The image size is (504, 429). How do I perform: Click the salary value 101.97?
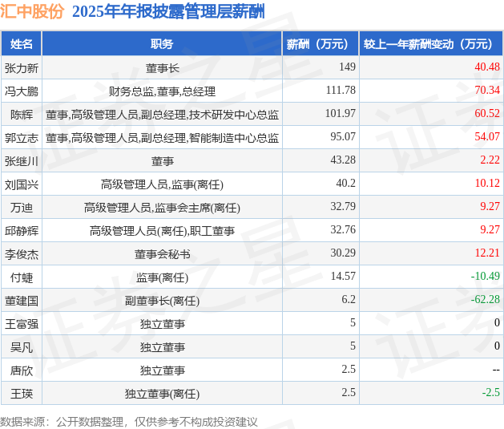pos(341,114)
